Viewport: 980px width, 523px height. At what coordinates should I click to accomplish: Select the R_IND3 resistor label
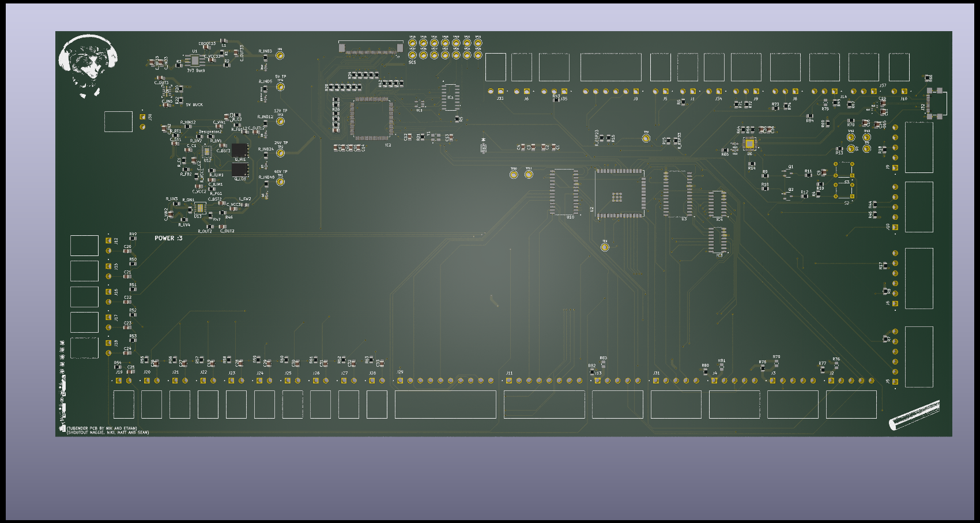[x=265, y=51]
